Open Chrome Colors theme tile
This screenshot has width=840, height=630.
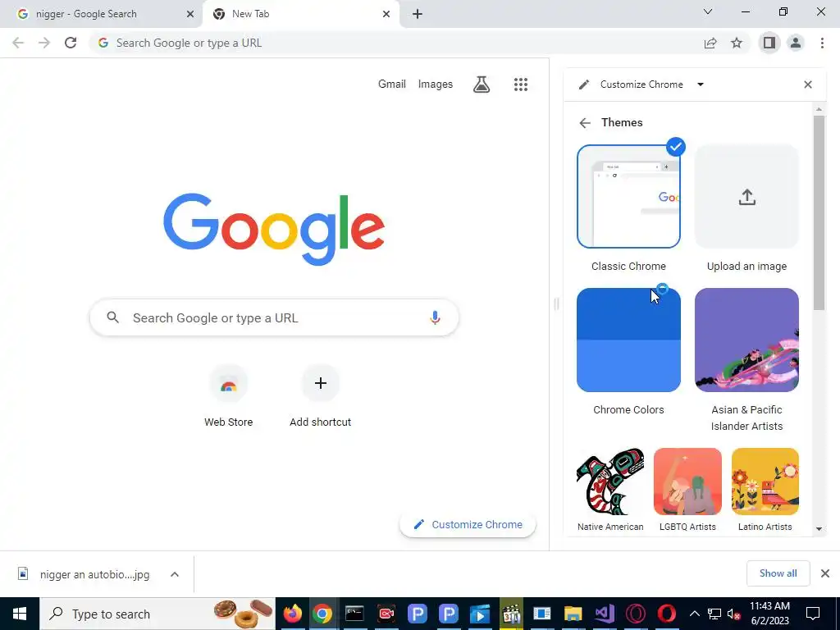click(x=628, y=340)
